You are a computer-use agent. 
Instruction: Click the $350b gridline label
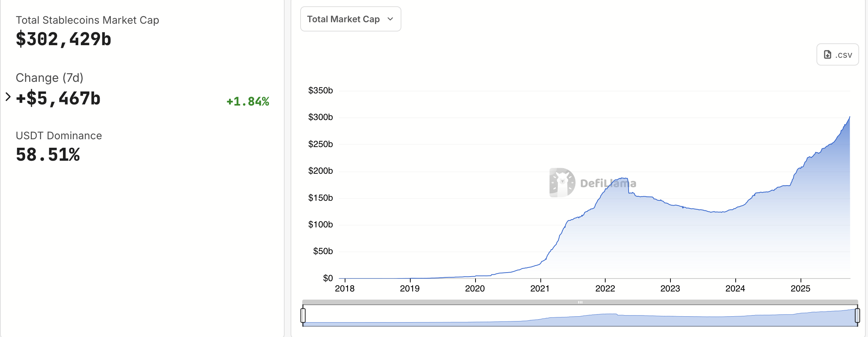(320, 90)
